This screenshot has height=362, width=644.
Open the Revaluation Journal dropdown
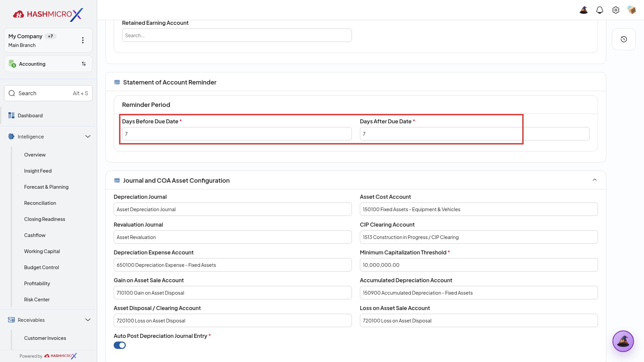click(233, 237)
